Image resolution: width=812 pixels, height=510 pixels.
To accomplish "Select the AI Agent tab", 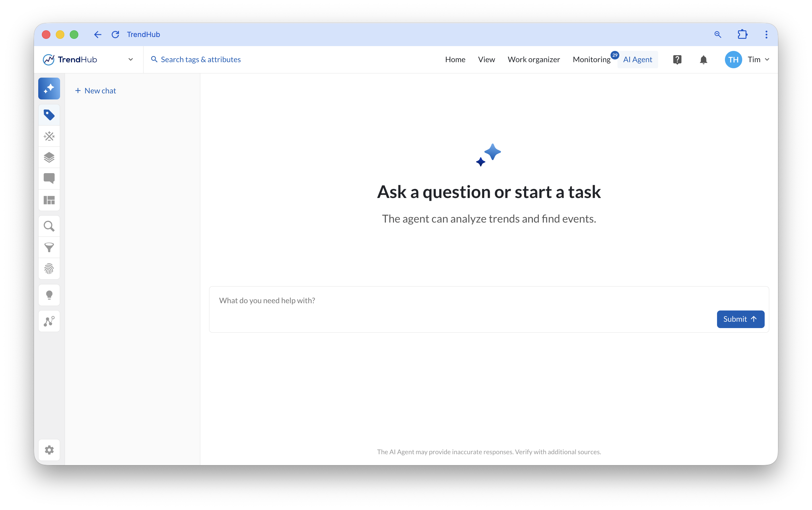I will [x=637, y=60].
